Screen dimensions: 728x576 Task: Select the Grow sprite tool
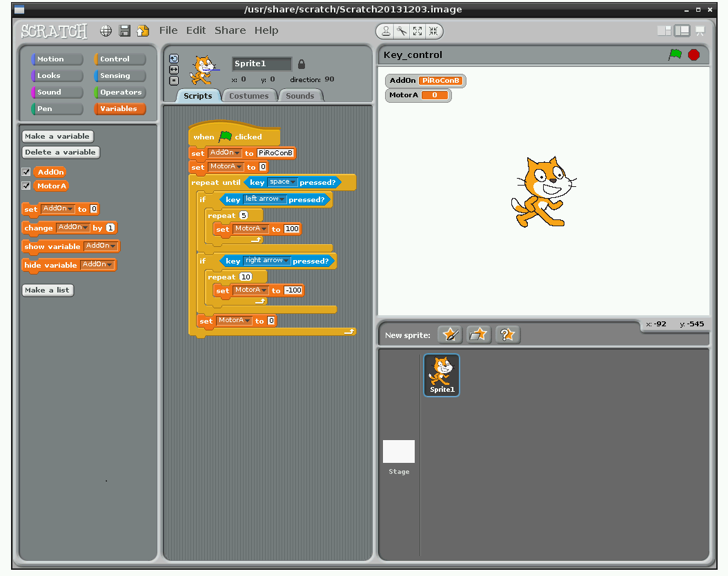point(417,31)
